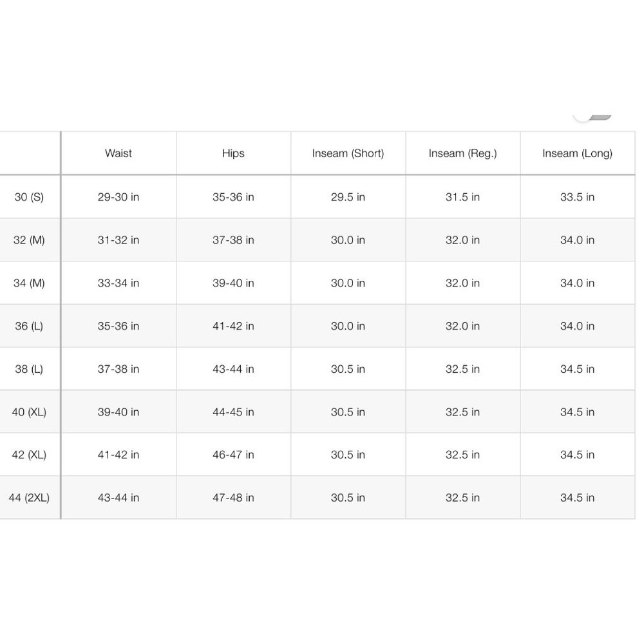
Task: Select the 32 (M) size row label
Action: (x=29, y=240)
